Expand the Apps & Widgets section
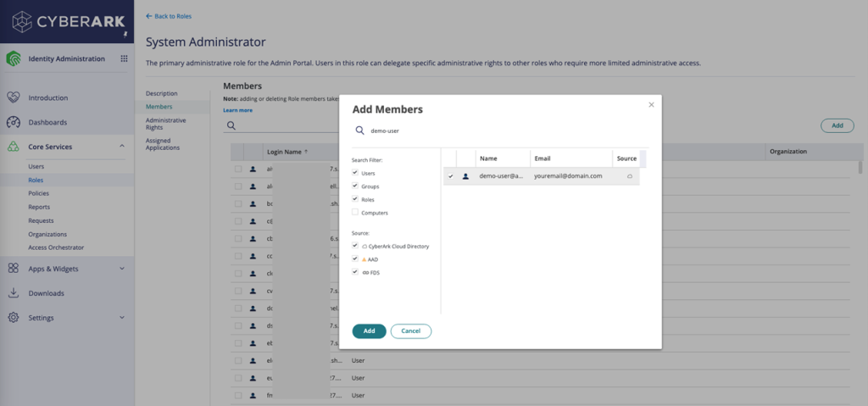This screenshot has height=406, width=868. point(122,269)
